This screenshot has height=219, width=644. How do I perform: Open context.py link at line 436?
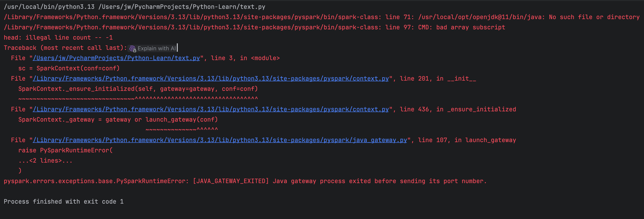(x=211, y=109)
